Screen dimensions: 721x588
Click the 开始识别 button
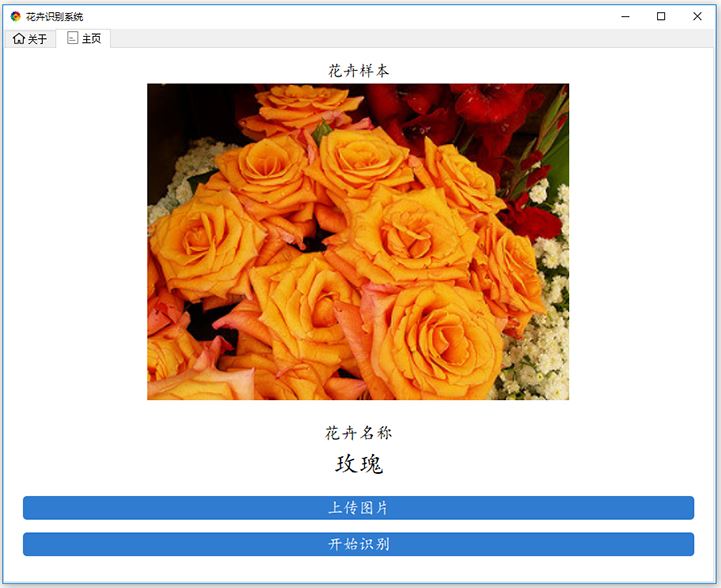click(x=358, y=544)
